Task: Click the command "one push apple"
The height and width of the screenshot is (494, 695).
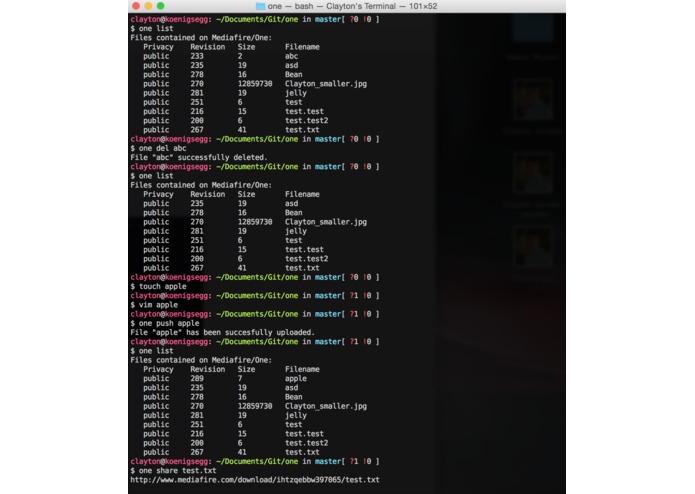Action: (169, 323)
